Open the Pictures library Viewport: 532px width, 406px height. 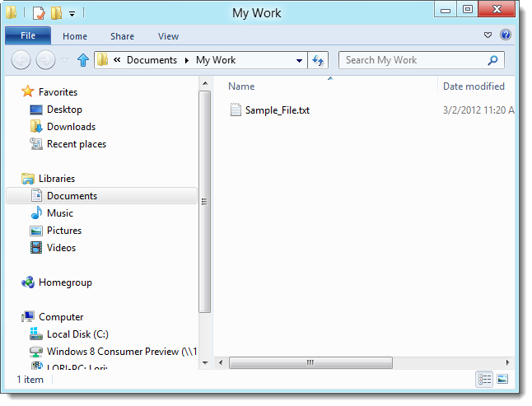(64, 231)
